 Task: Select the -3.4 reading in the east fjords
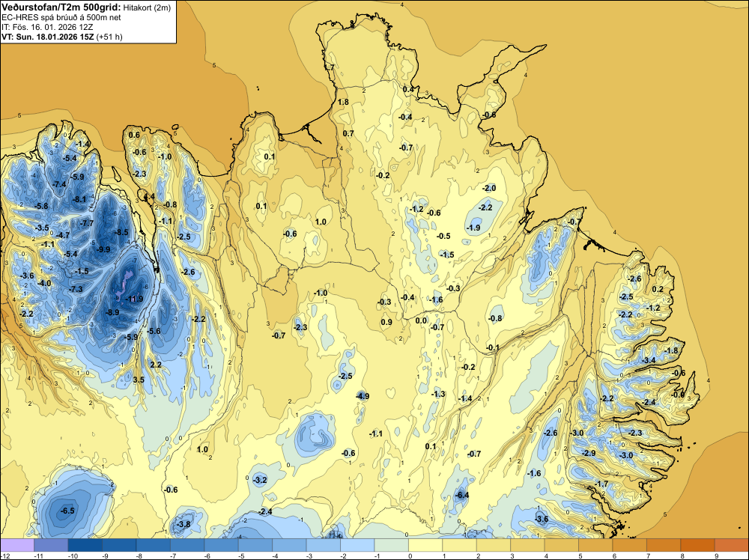coord(649,360)
